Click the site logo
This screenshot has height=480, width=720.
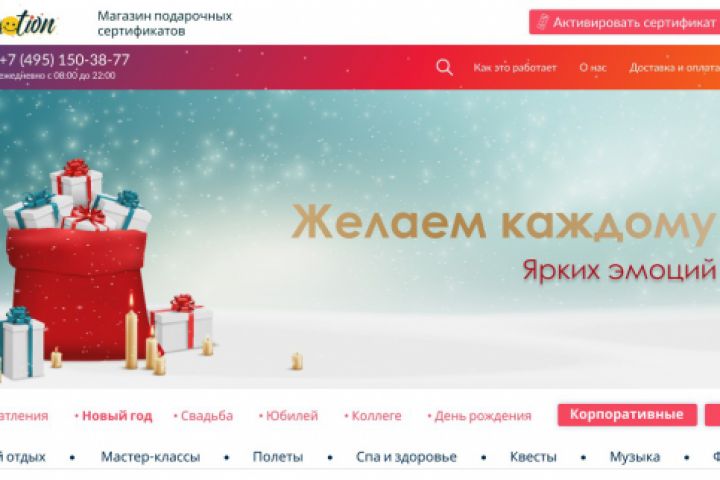[28, 23]
